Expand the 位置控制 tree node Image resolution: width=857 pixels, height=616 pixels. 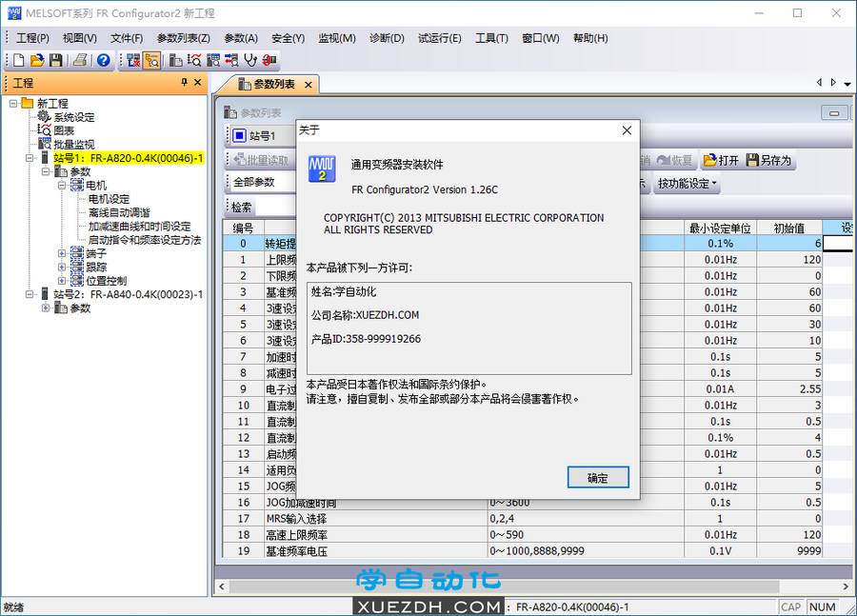tap(62, 281)
